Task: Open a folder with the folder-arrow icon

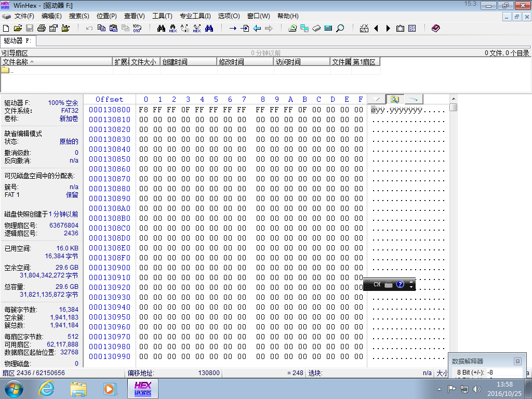Action: click(x=65, y=29)
